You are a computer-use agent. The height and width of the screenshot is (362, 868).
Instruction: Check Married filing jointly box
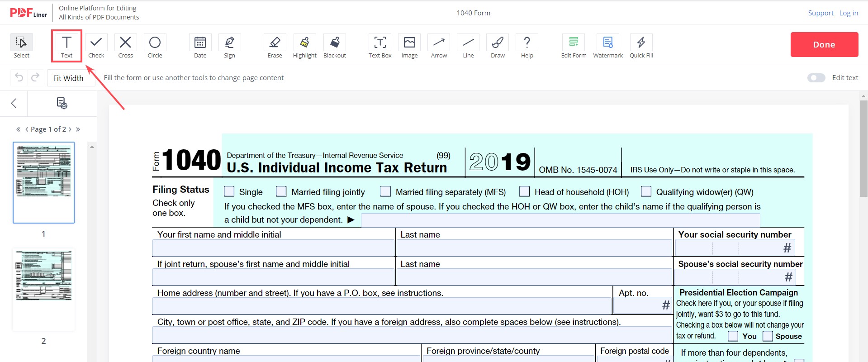pos(281,191)
